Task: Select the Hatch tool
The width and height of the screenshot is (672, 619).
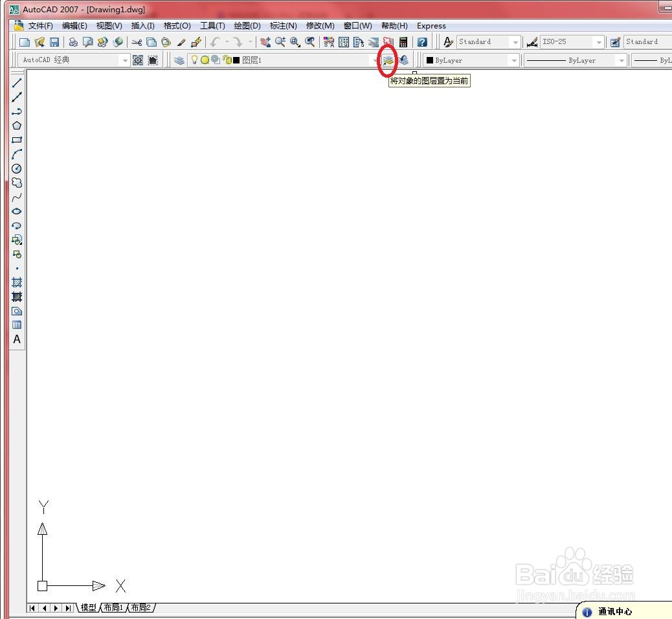Action: [17, 282]
